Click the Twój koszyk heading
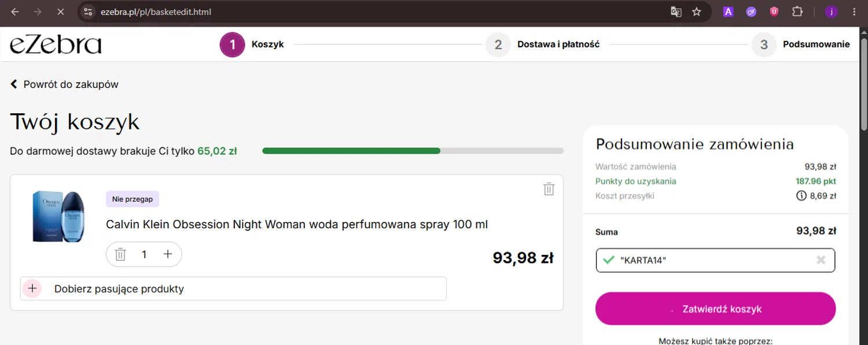The image size is (868, 345). click(x=75, y=122)
